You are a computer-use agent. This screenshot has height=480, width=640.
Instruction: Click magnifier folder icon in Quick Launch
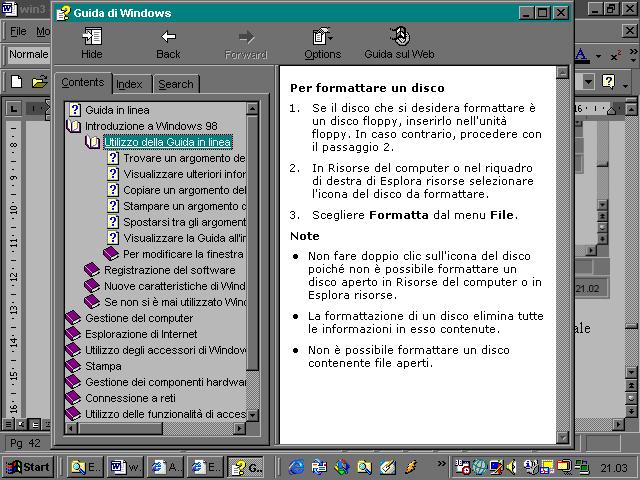click(364, 467)
